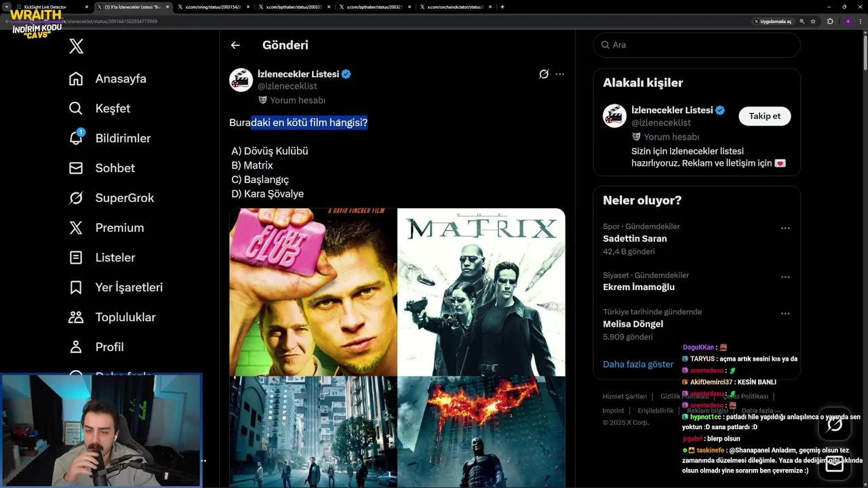Open more options for Sadettin Saran trend

pos(785,228)
